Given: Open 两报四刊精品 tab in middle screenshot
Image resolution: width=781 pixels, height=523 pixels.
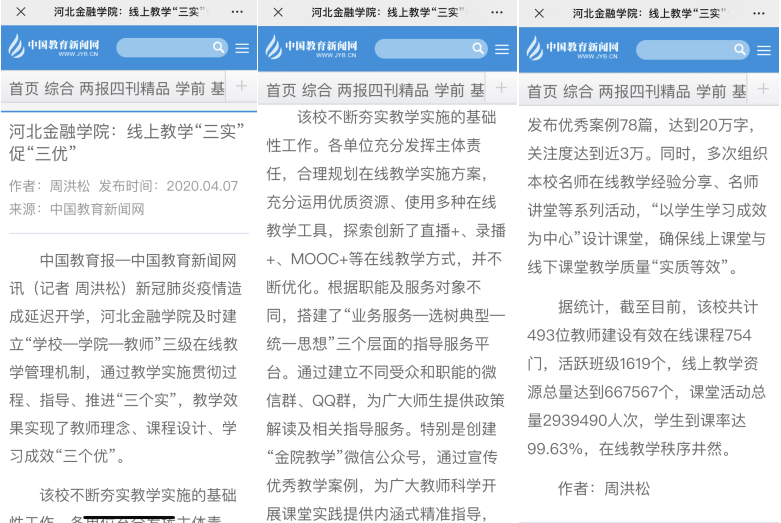Looking at the screenshot, I should pos(383,90).
